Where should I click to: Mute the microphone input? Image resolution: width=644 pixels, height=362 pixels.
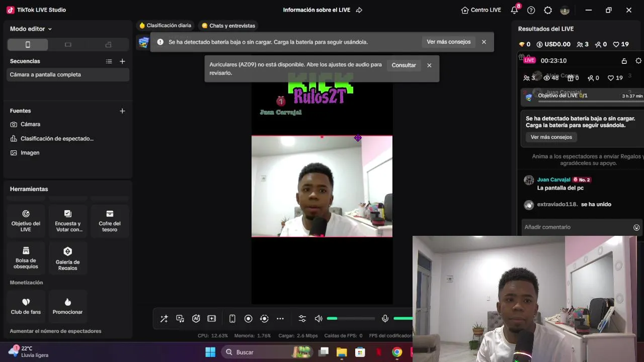point(385,319)
